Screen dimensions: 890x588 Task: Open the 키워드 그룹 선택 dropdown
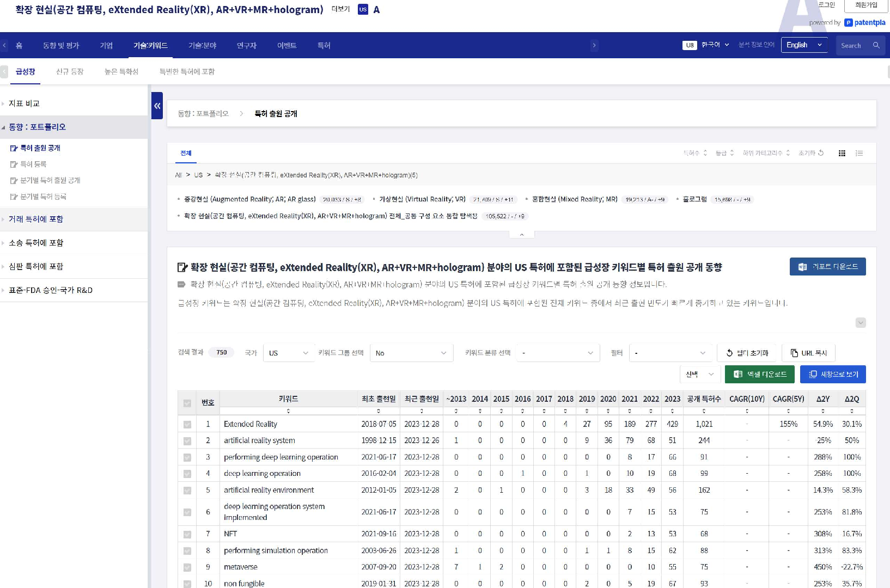[x=411, y=353]
